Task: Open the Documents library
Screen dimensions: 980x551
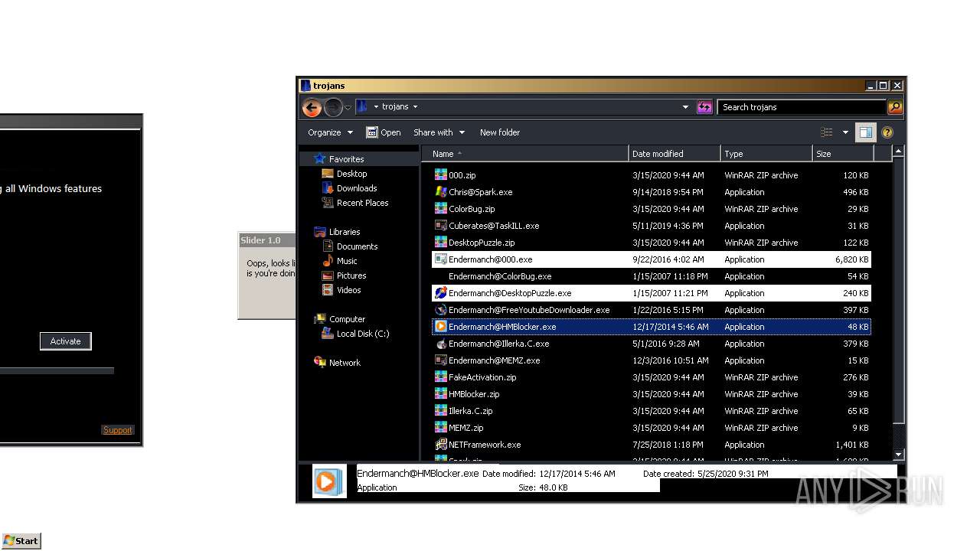Action: point(357,246)
